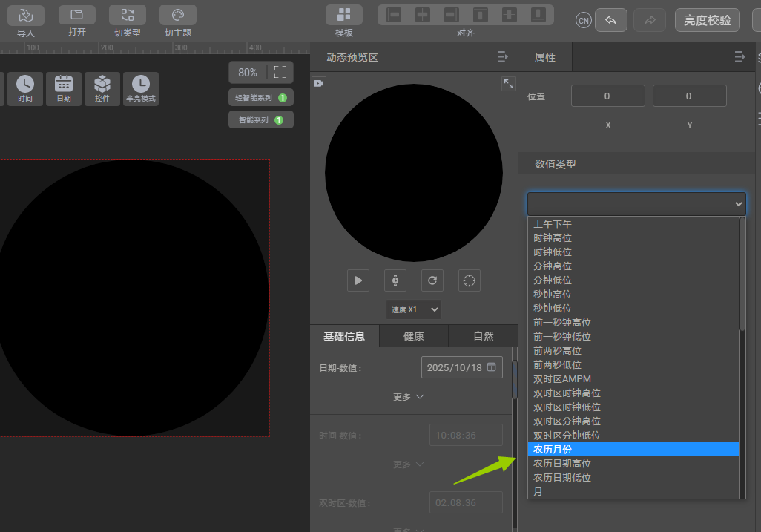Image resolution: width=761 pixels, height=532 pixels.
Task: Select 农历月份 from the list
Action: [633, 450]
